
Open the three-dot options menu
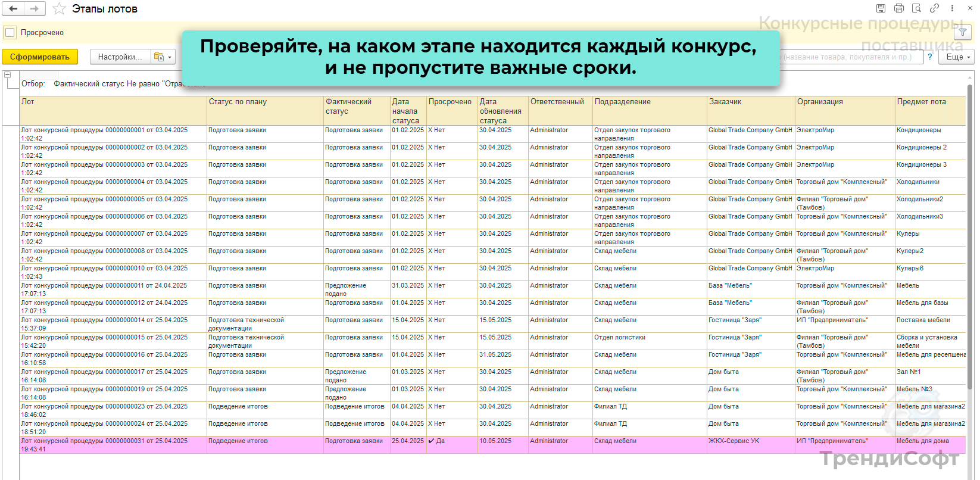tap(952, 8)
